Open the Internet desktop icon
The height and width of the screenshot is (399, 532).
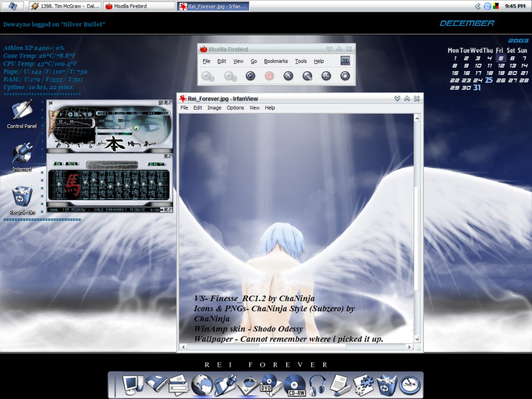pyautogui.click(x=22, y=157)
